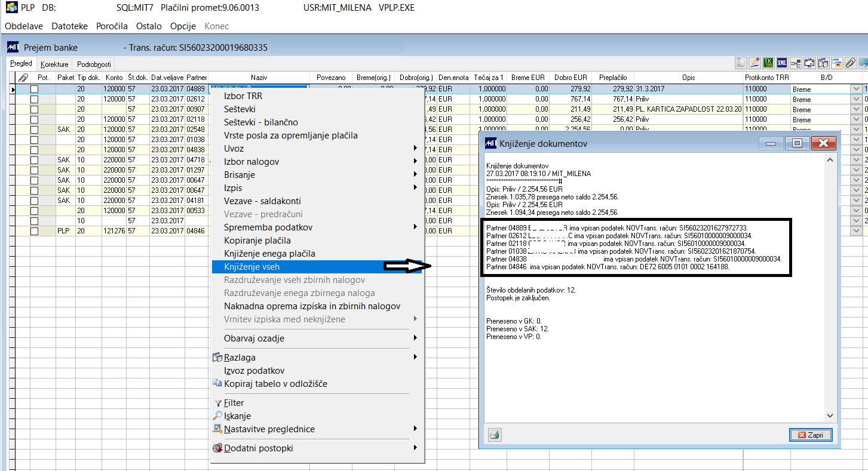868x471 pixels.
Task: Choose Iskanje from context menu
Action: point(318,415)
